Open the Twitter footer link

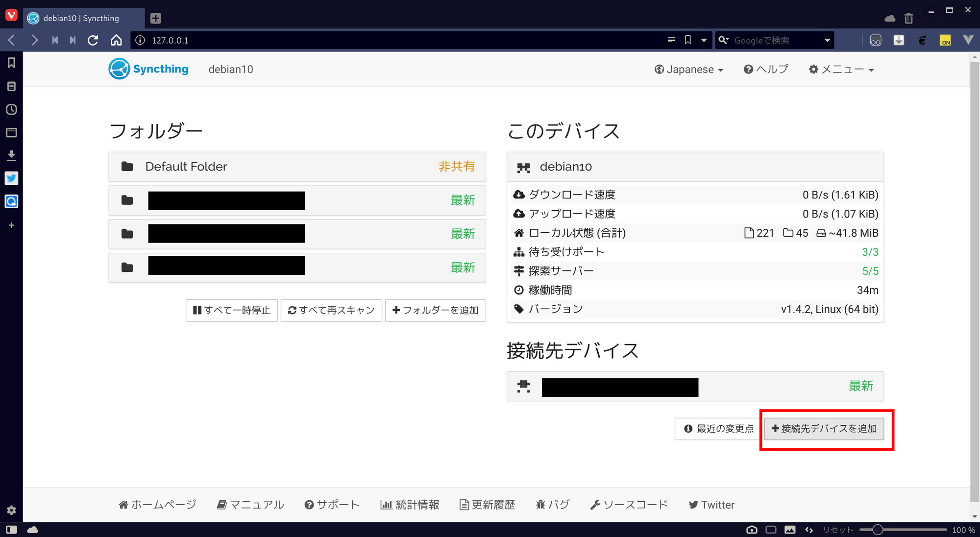[711, 505]
